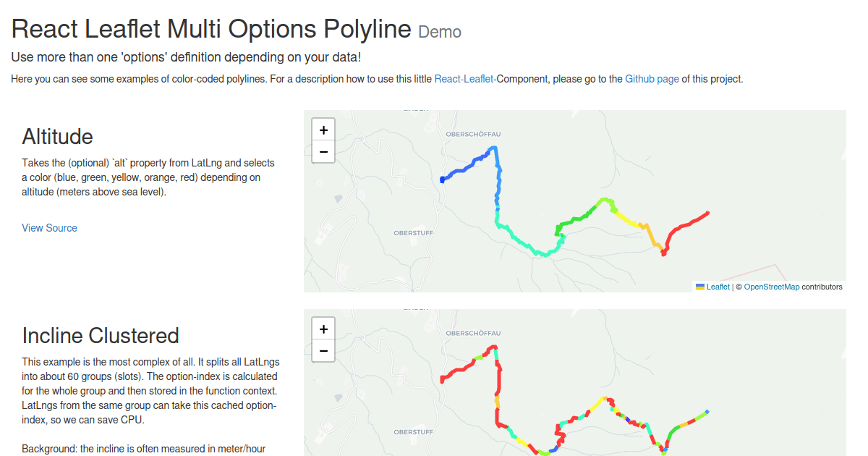
Task: Click the Oberstuff label on Altitude map
Action: pos(412,233)
